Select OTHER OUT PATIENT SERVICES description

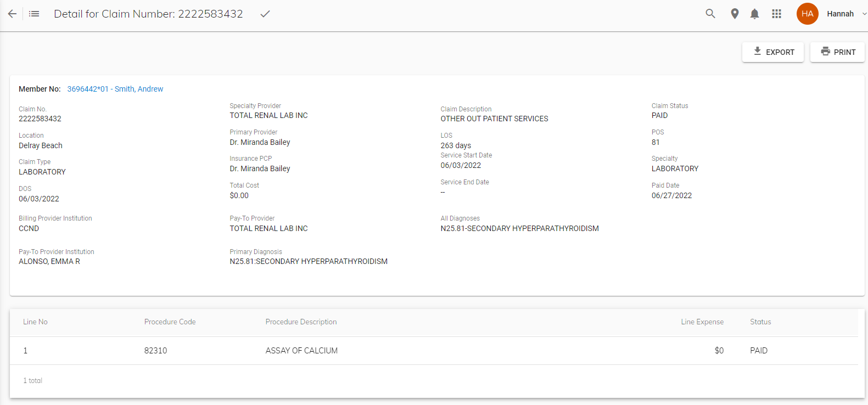(494, 119)
